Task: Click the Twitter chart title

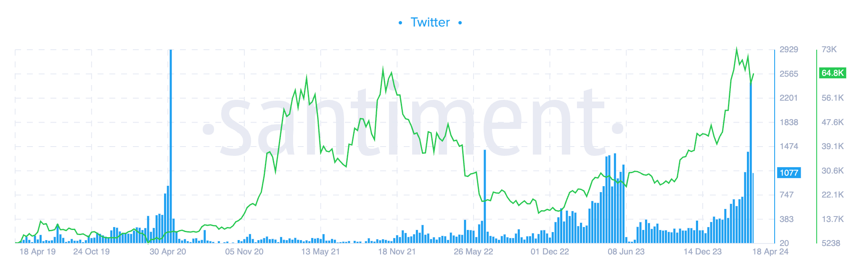Action: coord(430,22)
